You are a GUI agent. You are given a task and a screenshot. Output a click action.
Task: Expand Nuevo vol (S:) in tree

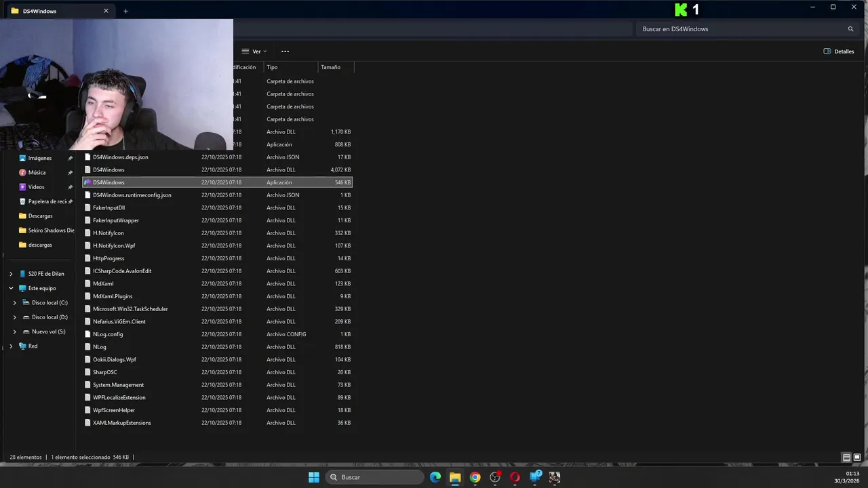coord(15,331)
